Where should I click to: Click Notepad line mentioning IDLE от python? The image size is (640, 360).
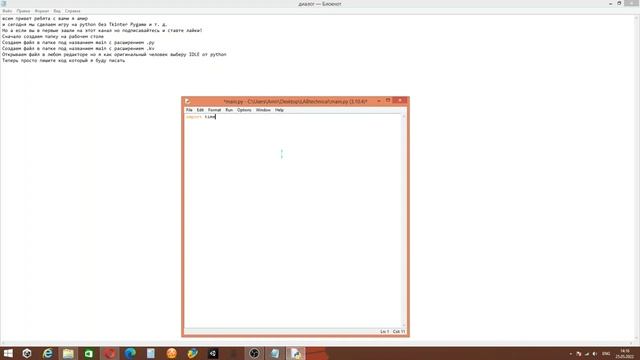pyautogui.click(x=114, y=54)
